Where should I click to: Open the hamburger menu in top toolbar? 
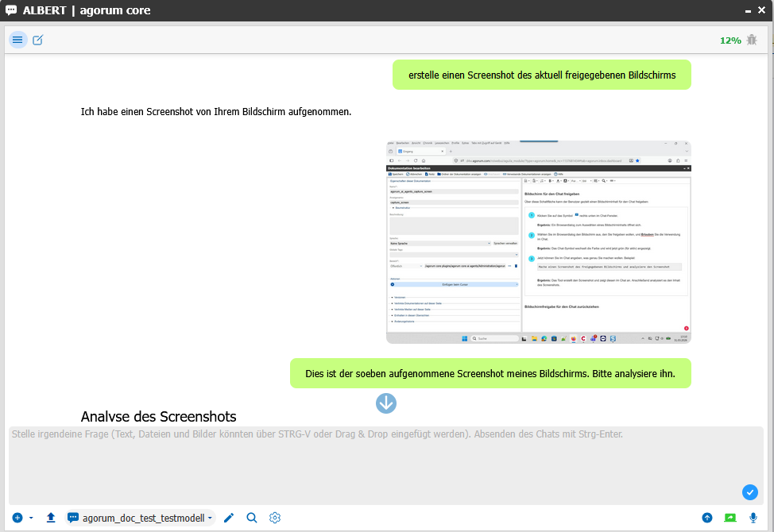click(x=17, y=40)
